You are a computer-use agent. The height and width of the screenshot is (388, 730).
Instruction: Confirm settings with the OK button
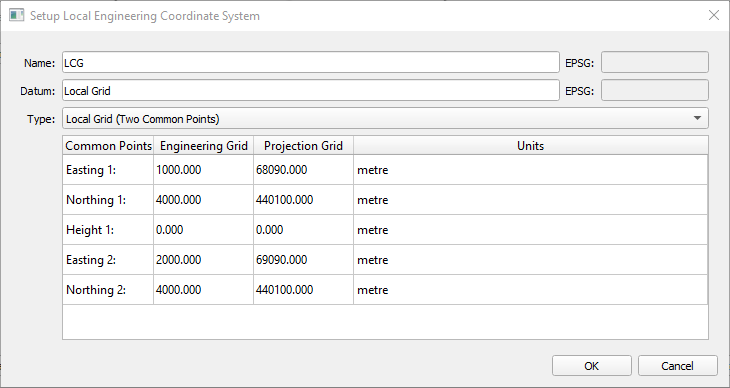pos(592,366)
